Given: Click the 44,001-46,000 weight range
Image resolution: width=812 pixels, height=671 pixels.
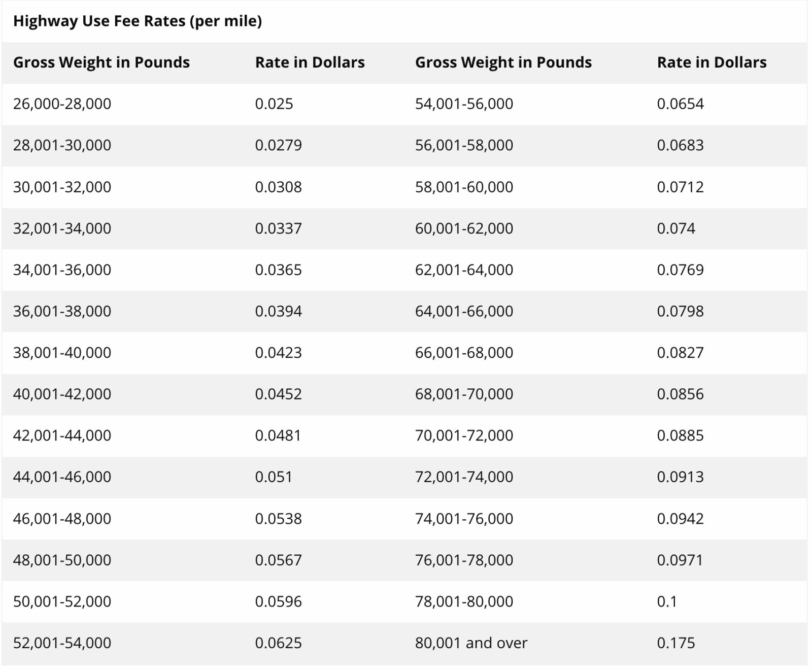Looking at the screenshot, I should click(x=62, y=477).
